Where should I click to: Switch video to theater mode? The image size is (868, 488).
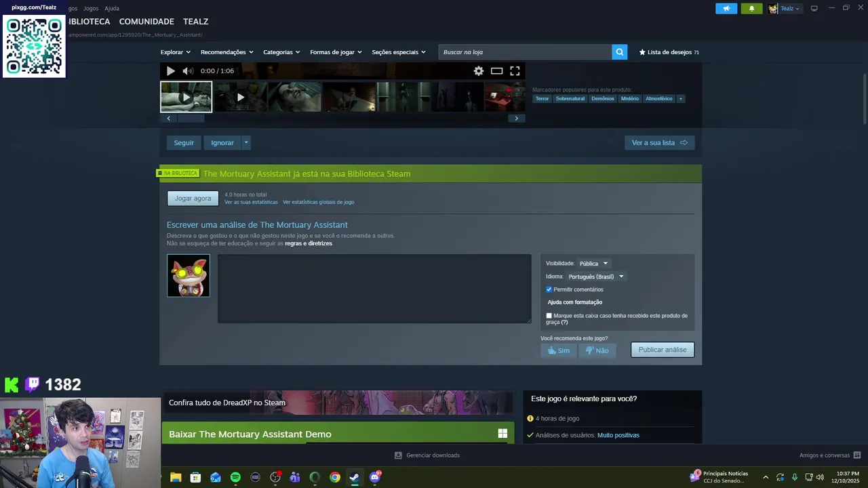[496, 70]
